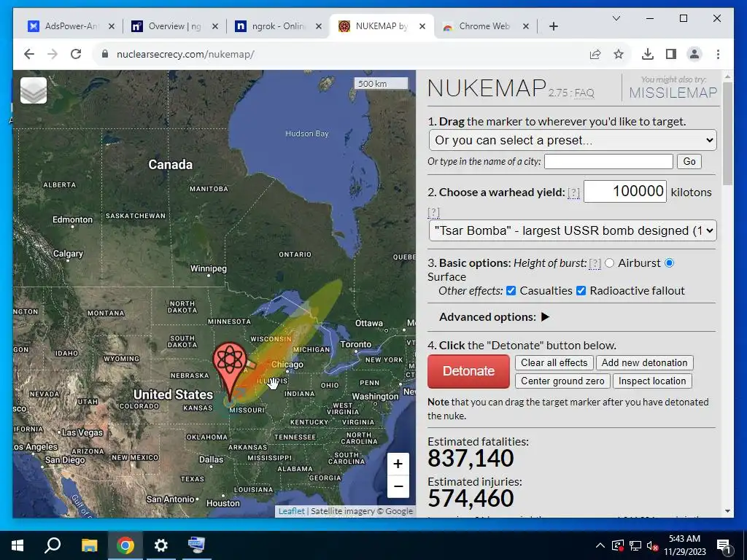This screenshot has width=747, height=560.
Task: Open Windows Start menu
Action: click(18, 545)
